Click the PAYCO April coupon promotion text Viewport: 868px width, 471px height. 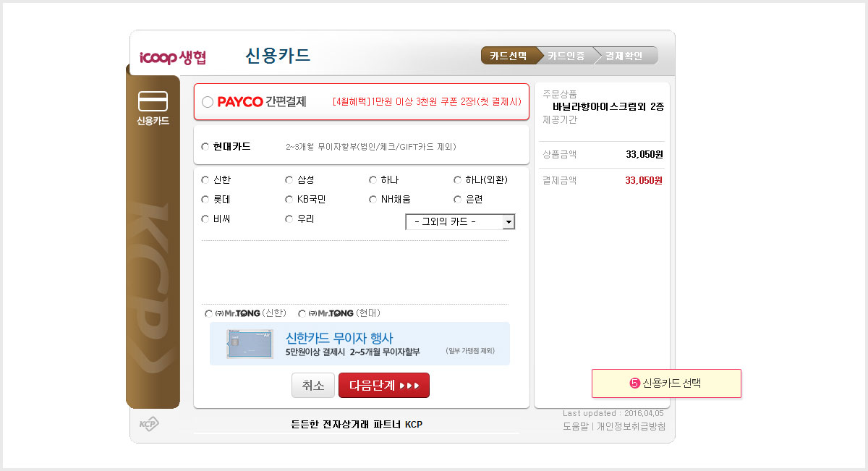[x=427, y=102]
